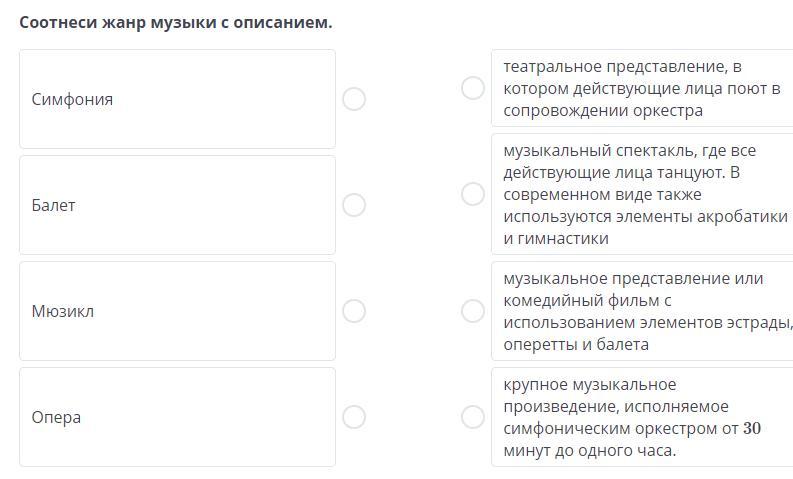
Task: Click the description mentioning акробатики и гимнастики
Action: coord(640,194)
